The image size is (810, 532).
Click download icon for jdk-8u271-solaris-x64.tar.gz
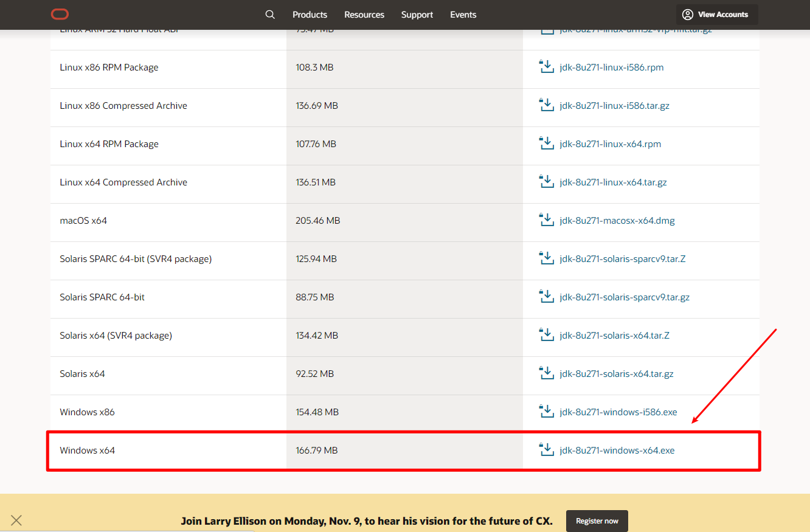tap(546, 373)
